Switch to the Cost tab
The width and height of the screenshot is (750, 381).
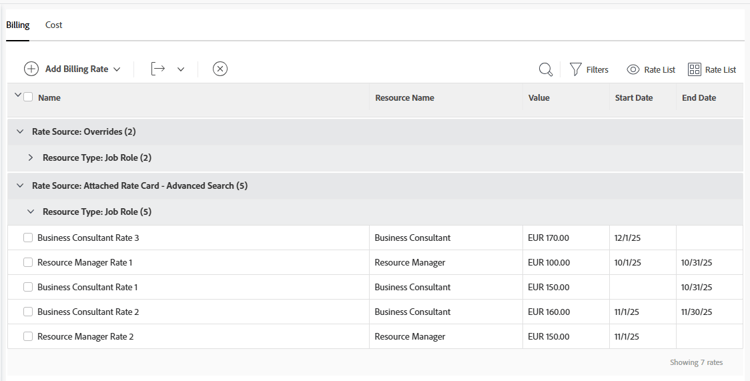tap(54, 25)
